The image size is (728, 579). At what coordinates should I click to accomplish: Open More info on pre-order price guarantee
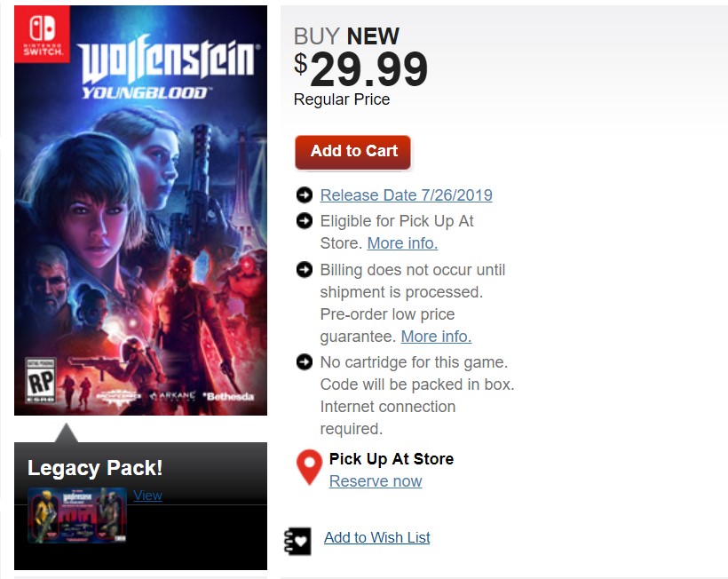pos(436,337)
